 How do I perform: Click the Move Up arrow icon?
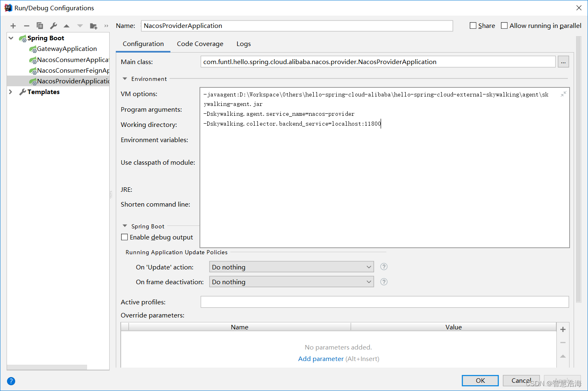(66, 25)
